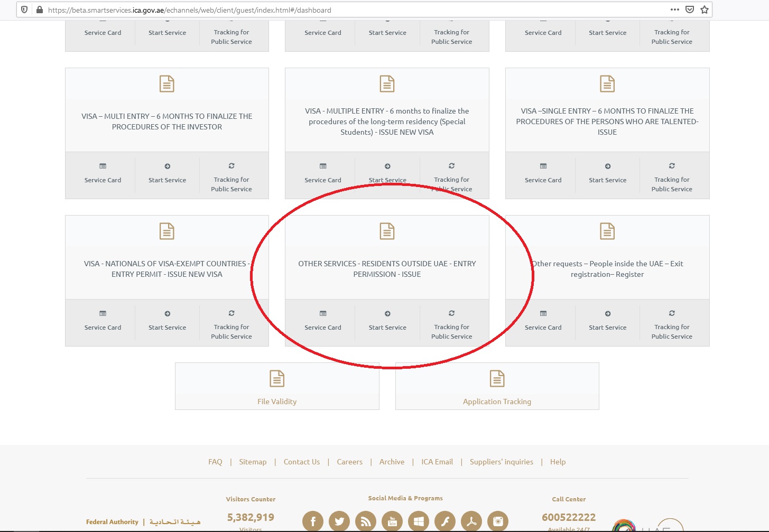The height and width of the screenshot is (532, 769).
Task: Click the Careers link
Action: point(349,461)
